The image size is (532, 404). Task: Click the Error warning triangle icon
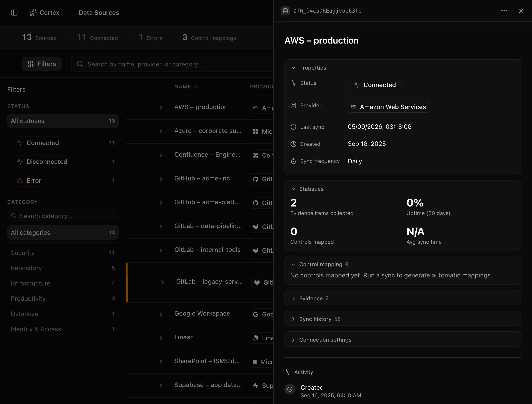point(20,180)
